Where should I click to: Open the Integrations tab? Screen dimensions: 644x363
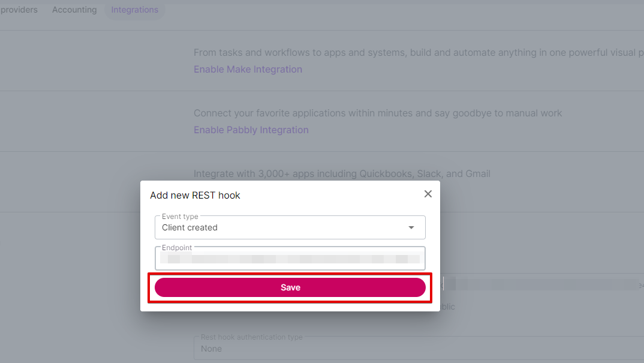(135, 10)
